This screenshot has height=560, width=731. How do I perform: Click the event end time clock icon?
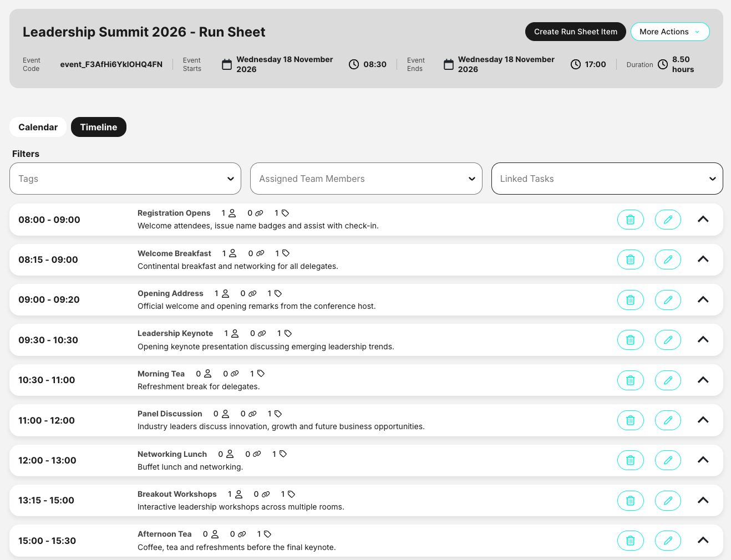tap(576, 64)
